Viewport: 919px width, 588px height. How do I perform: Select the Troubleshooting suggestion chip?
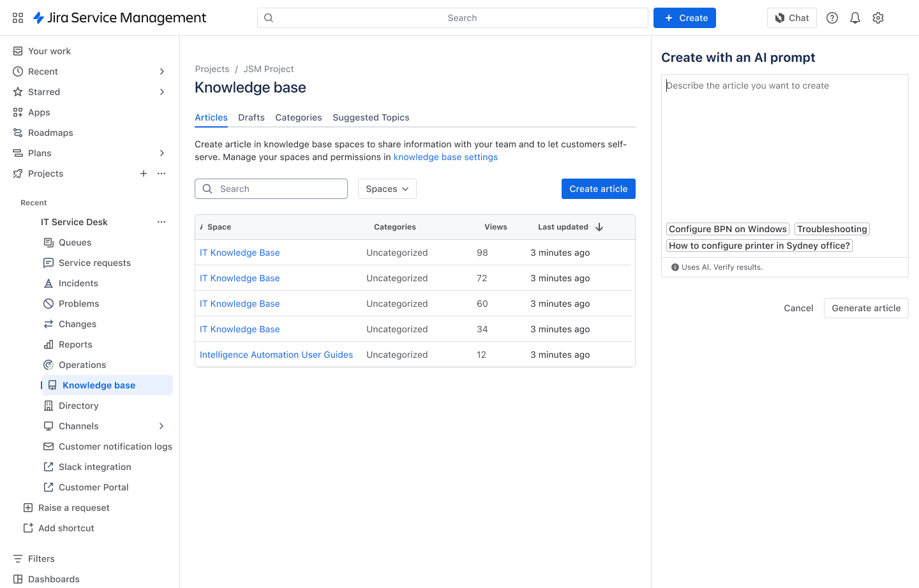(x=832, y=229)
